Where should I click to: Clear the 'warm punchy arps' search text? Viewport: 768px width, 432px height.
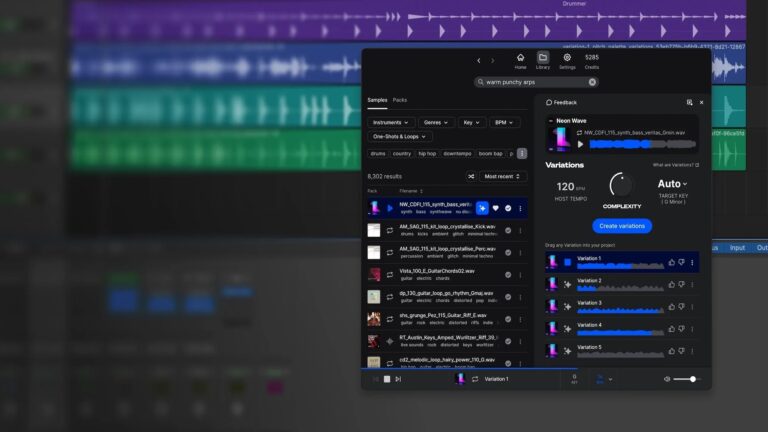pos(592,82)
